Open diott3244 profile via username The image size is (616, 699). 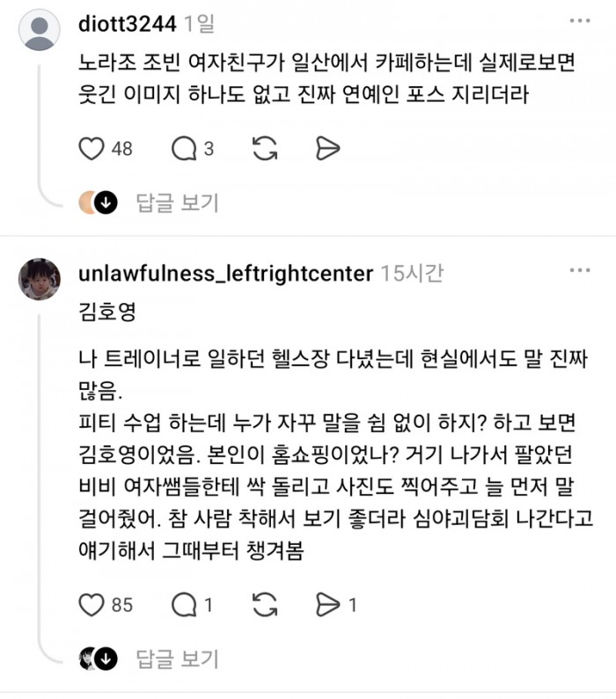[128, 24]
